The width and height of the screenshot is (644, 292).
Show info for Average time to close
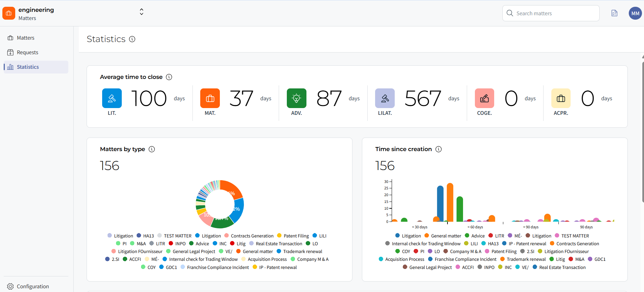169,77
